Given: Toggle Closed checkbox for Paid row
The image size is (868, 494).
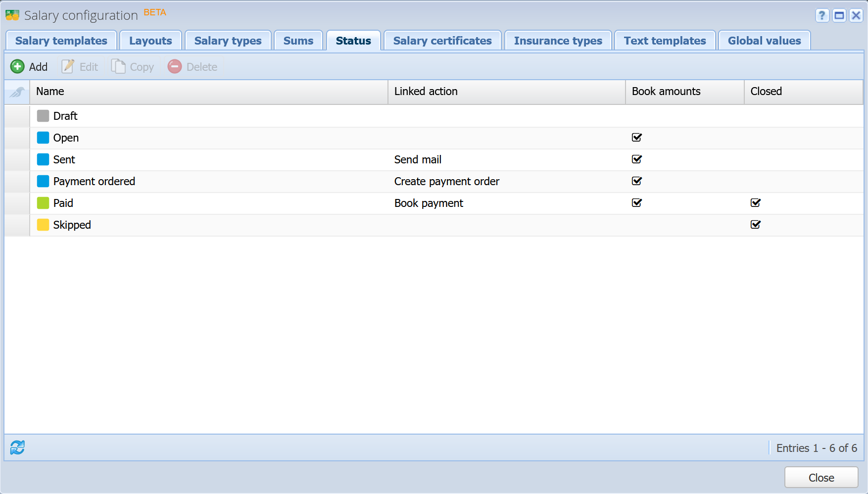Looking at the screenshot, I should [756, 203].
